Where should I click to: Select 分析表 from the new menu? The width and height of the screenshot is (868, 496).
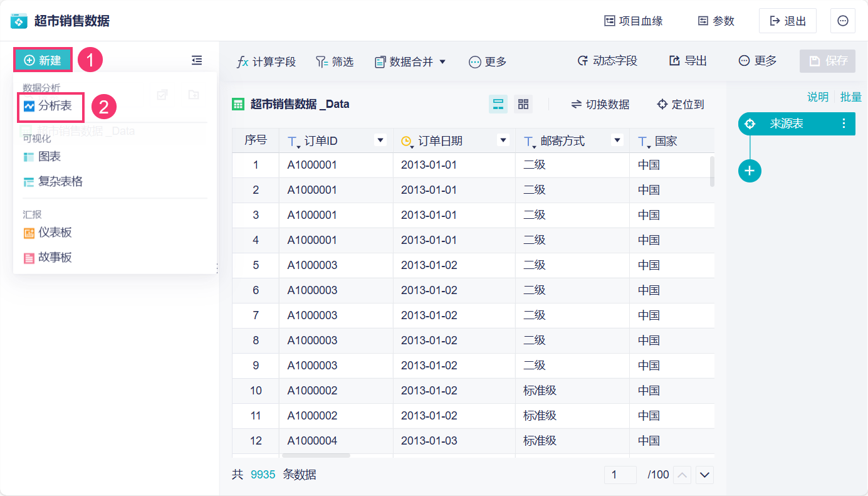click(x=55, y=106)
